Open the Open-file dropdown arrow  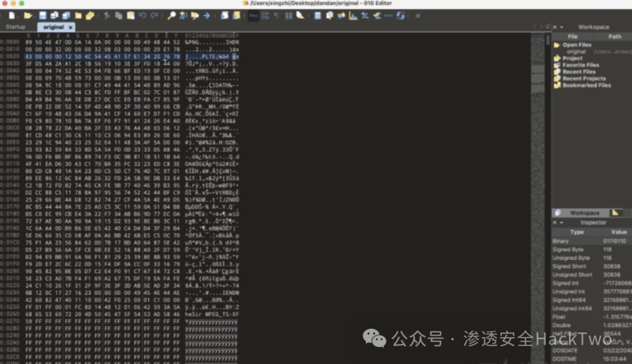click(x=33, y=17)
